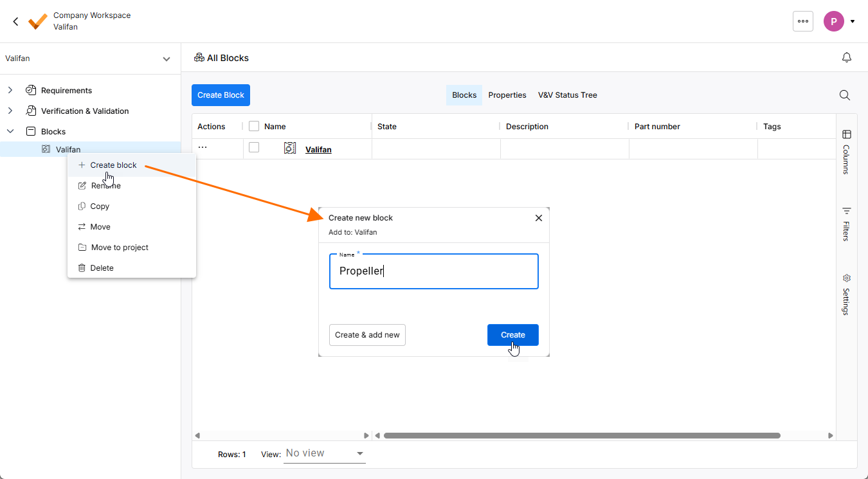Choose Move to project menu item
Screen dimensions: 868x479
(120, 248)
